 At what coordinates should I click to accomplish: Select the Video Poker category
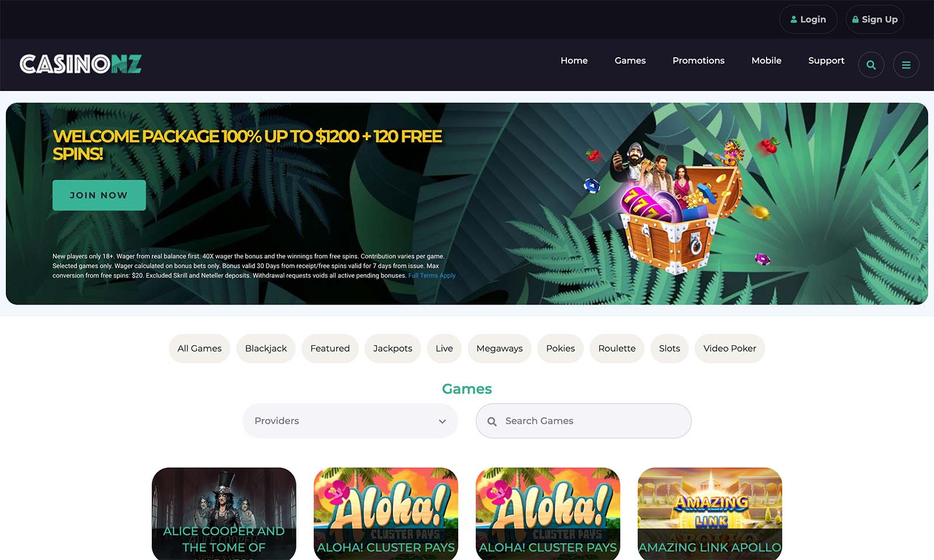(730, 348)
